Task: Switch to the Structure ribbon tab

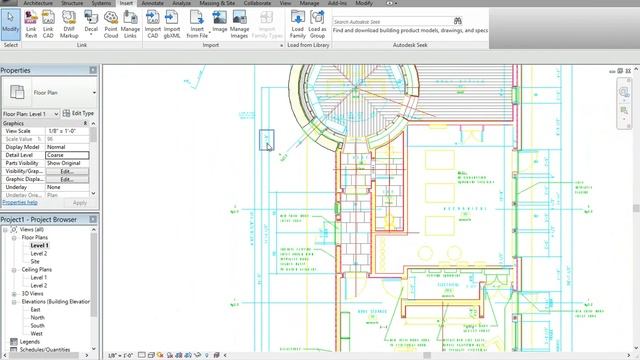Action: click(x=72, y=3)
